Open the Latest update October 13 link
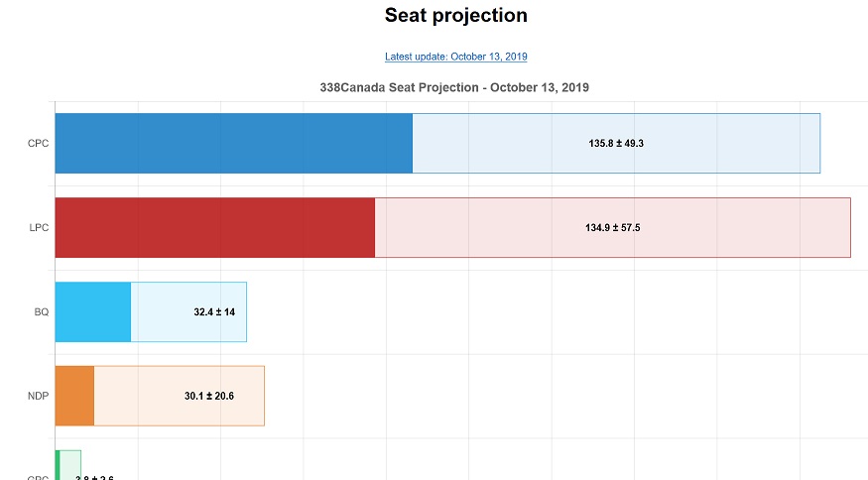 tap(462, 57)
